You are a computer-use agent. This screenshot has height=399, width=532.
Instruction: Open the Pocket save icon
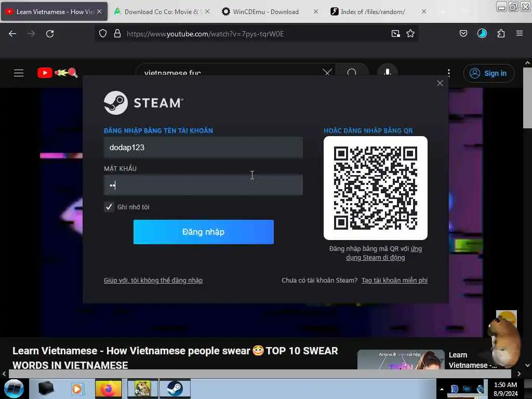463,33
